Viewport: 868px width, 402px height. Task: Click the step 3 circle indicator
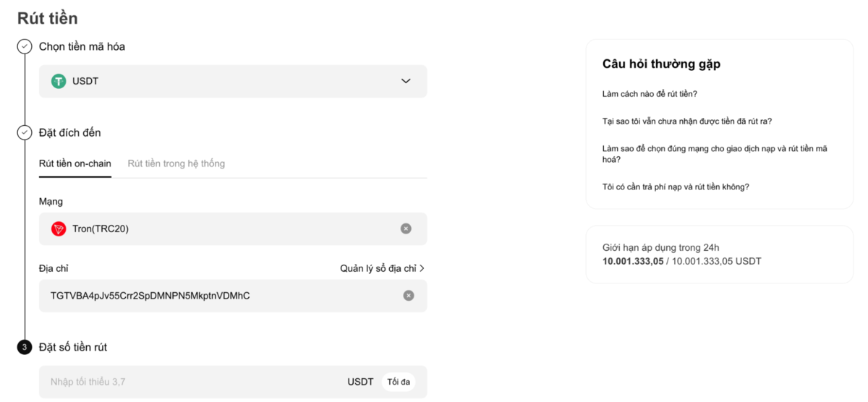pos(25,347)
